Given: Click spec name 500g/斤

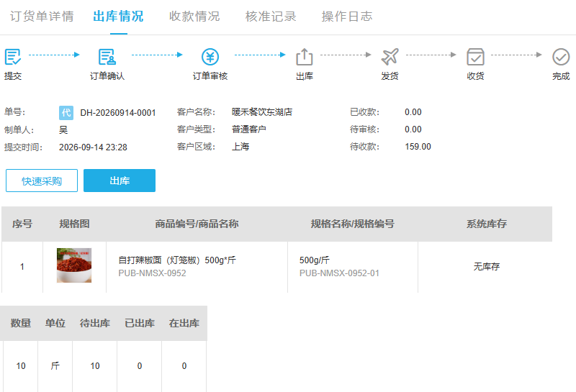Looking at the screenshot, I should click(x=315, y=260).
